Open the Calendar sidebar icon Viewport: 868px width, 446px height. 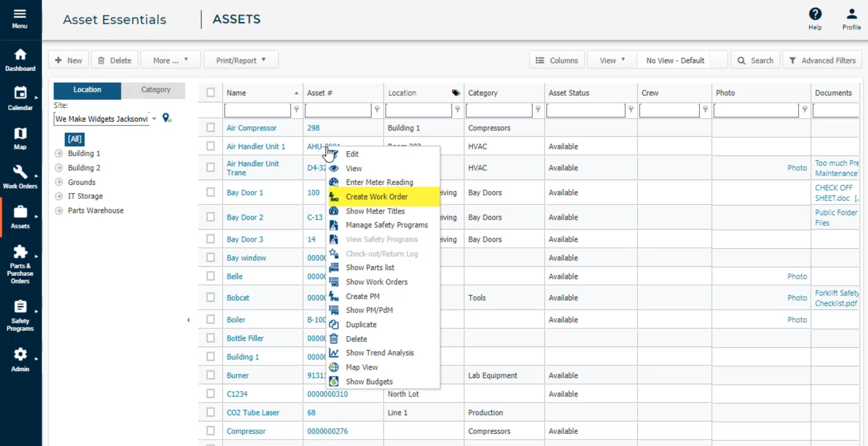pyautogui.click(x=20, y=94)
